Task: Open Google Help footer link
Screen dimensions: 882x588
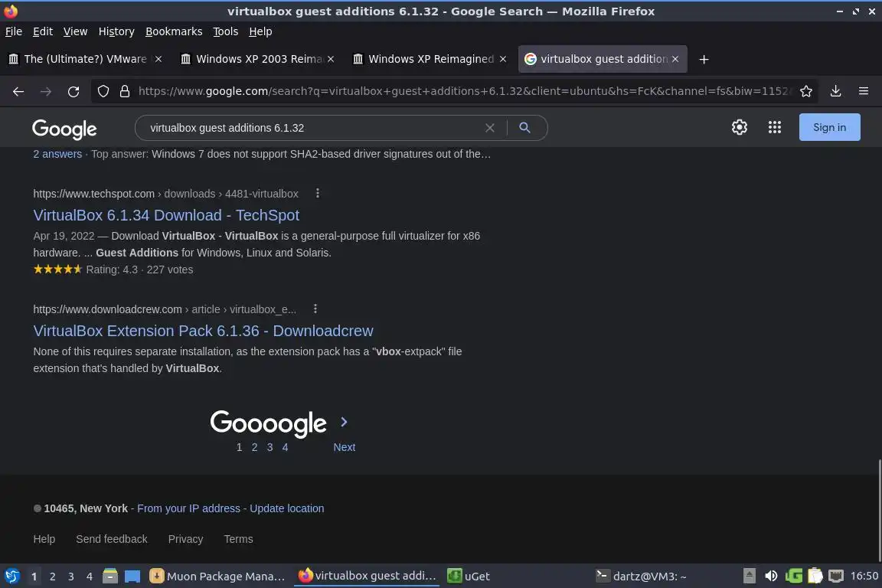Action: [44, 539]
